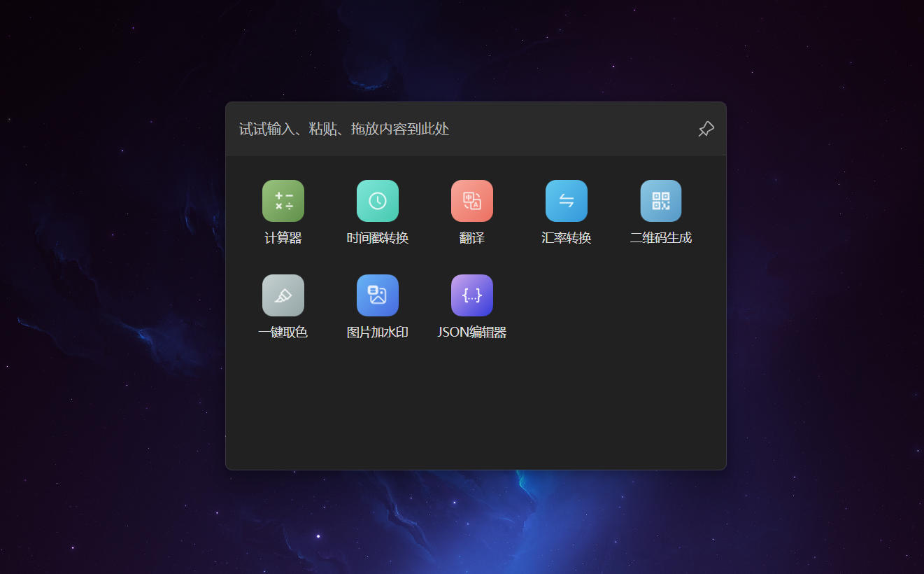Open the 二维码生成 QR code generator
The image size is (924, 574).
pyautogui.click(x=661, y=201)
